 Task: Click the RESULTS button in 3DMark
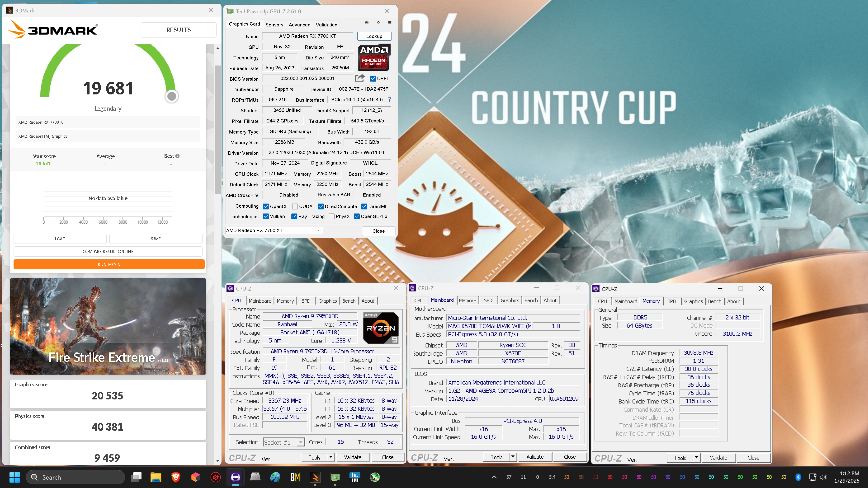(x=178, y=30)
